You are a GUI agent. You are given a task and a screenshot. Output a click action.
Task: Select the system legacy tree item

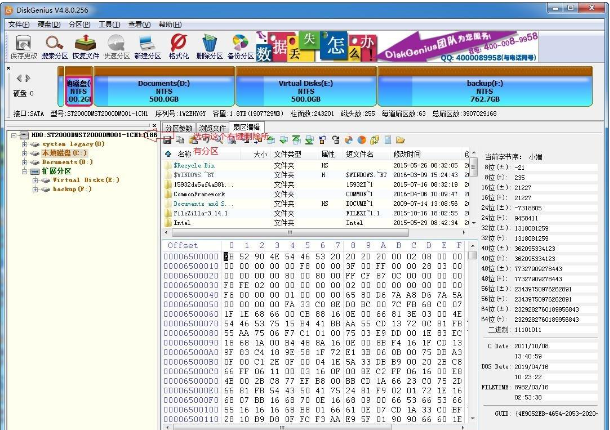tap(73, 144)
